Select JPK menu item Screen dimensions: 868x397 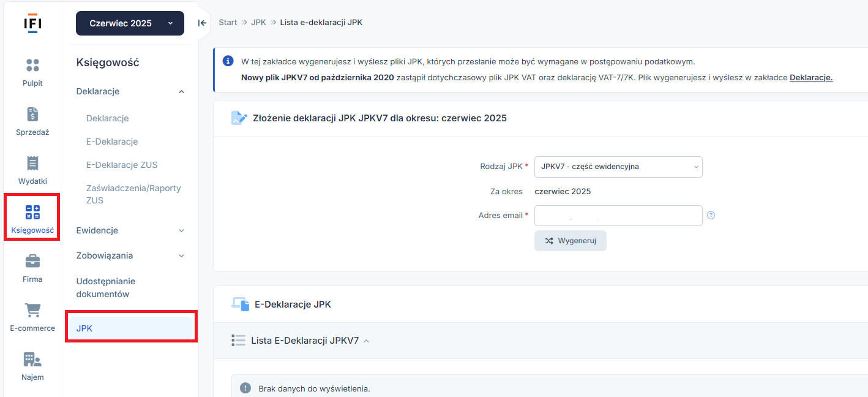(131, 328)
